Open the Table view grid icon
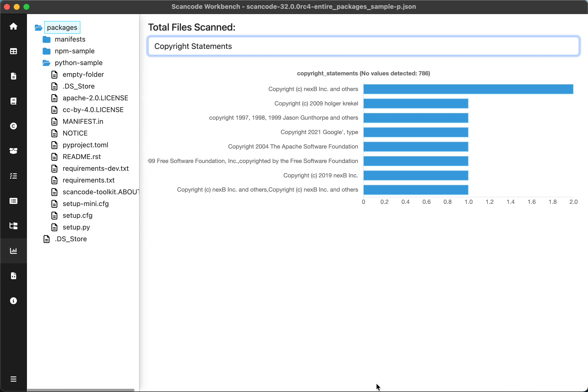This screenshot has width=588, height=392. (13, 51)
